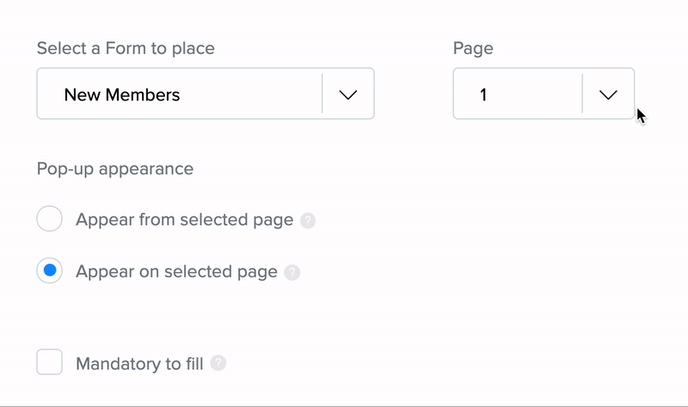Click the page value 1 in Page dropdown
Image resolution: width=688 pixels, height=407 pixels.
pyautogui.click(x=484, y=95)
